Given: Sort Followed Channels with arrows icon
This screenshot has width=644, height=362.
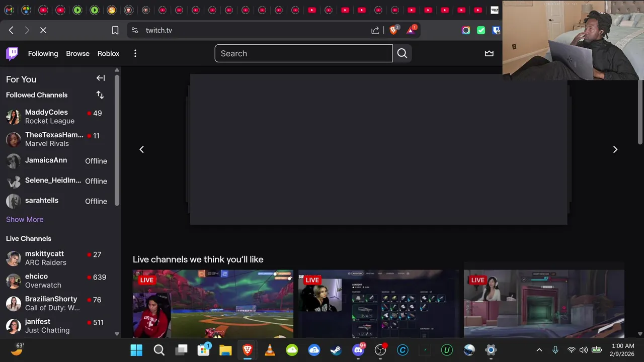Looking at the screenshot, I should coord(100,95).
